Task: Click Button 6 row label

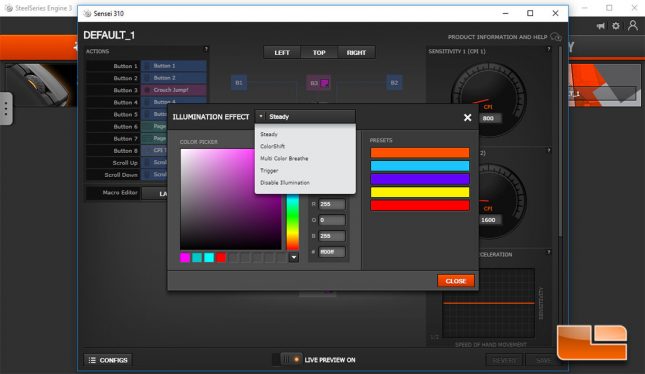Action: click(125, 127)
